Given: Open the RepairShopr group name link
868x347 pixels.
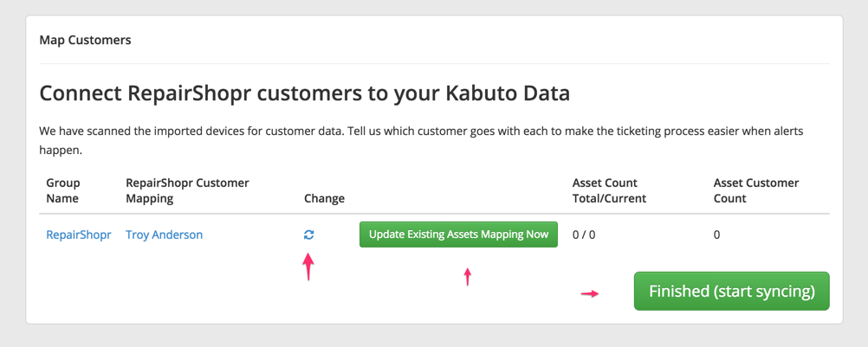Looking at the screenshot, I should 79,235.
